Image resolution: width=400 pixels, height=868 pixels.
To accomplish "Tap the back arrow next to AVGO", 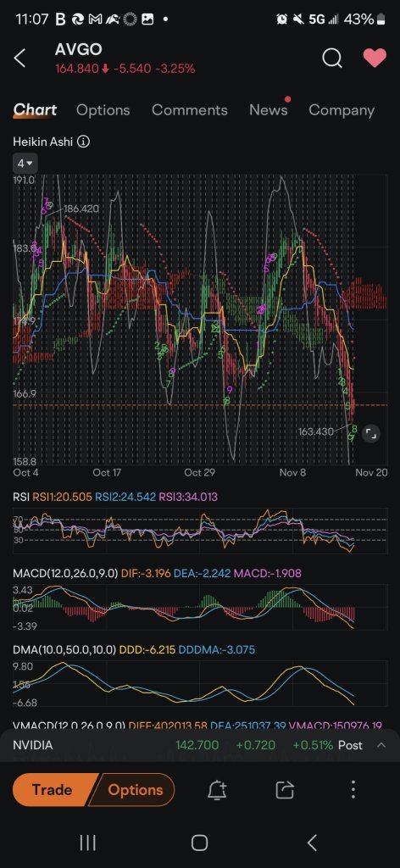I will [20, 58].
